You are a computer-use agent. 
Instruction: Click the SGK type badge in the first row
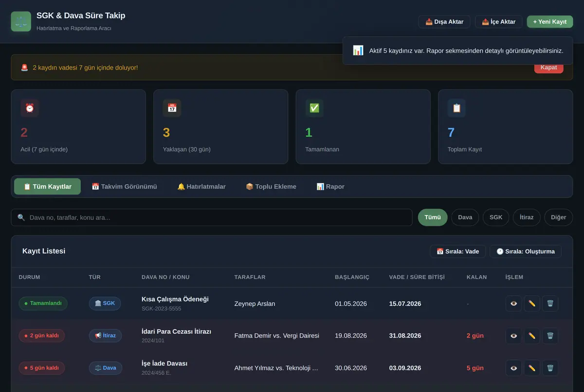coord(105,303)
